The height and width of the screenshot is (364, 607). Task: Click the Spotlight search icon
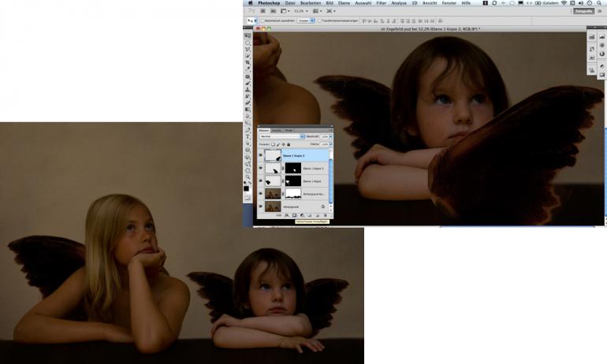click(x=598, y=3)
